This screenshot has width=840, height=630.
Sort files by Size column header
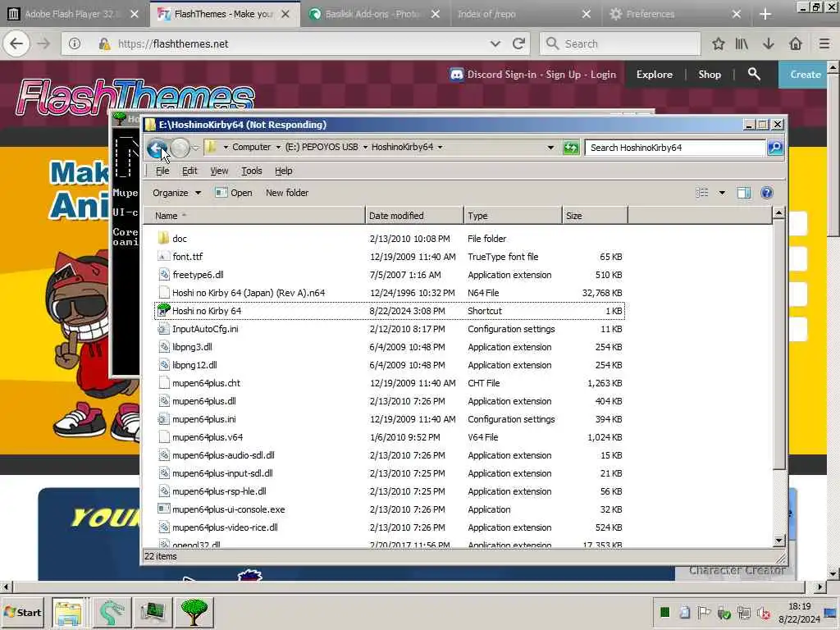(595, 216)
